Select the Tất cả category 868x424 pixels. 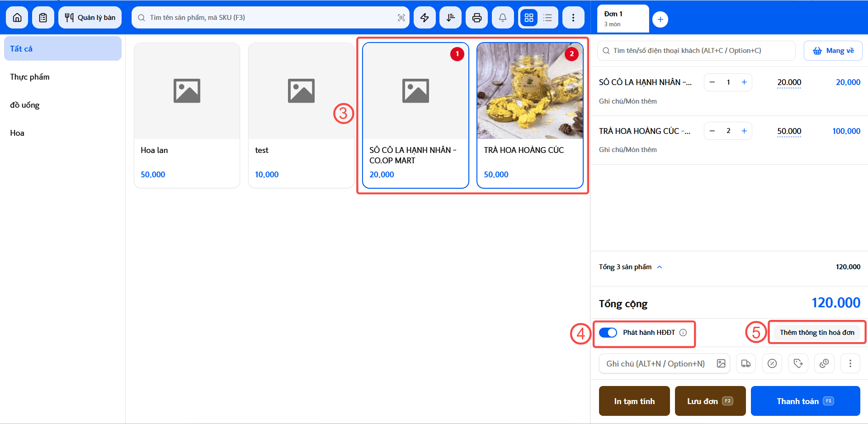[x=63, y=48]
